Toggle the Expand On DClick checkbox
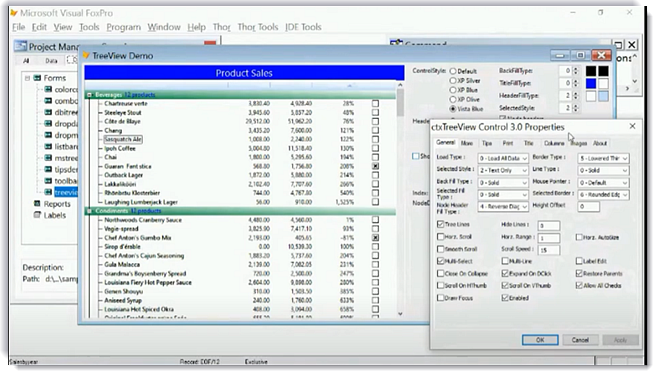The height and width of the screenshot is (372, 653). click(505, 273)
